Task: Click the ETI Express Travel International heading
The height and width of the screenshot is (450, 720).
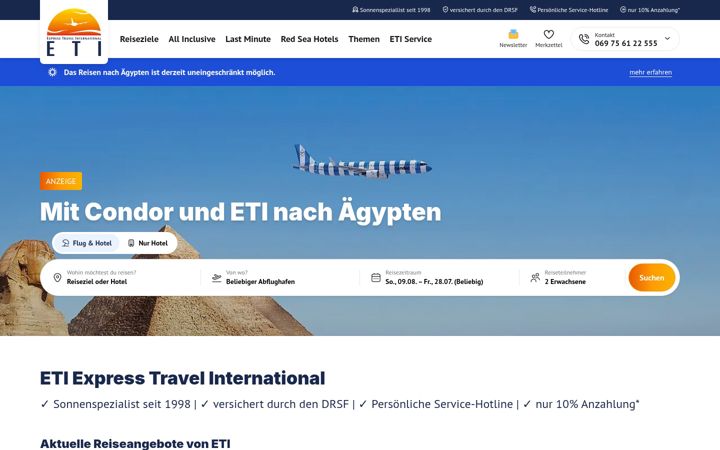Action: point(182,378)
